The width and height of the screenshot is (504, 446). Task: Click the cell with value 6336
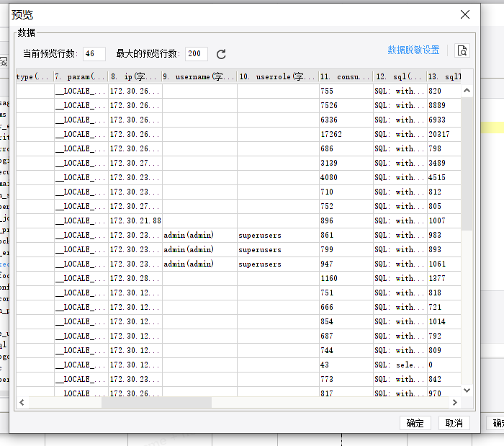tap(346, 120)
